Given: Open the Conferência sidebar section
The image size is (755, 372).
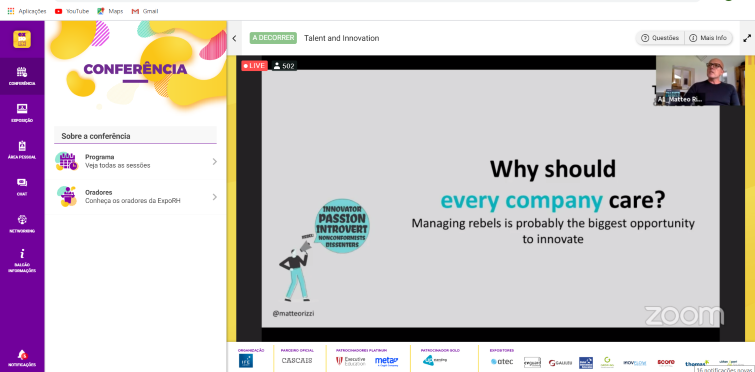Looking at the screenshot, I should (x=22, y=76).
